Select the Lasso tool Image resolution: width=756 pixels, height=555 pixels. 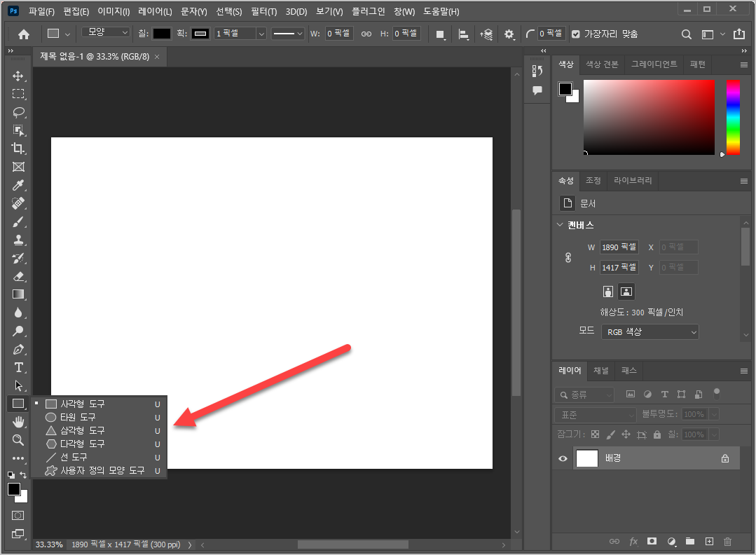(x=18, y=112)
